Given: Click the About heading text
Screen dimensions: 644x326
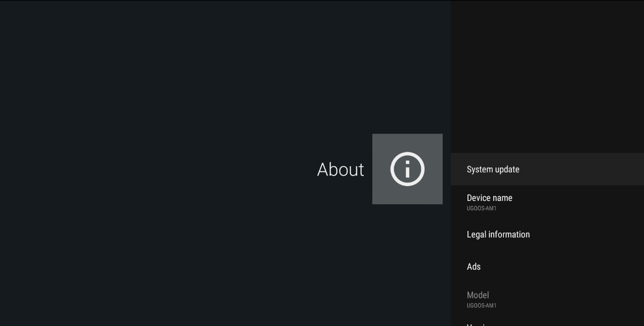Looking at the screenshot, I should [x=341, y=169].
